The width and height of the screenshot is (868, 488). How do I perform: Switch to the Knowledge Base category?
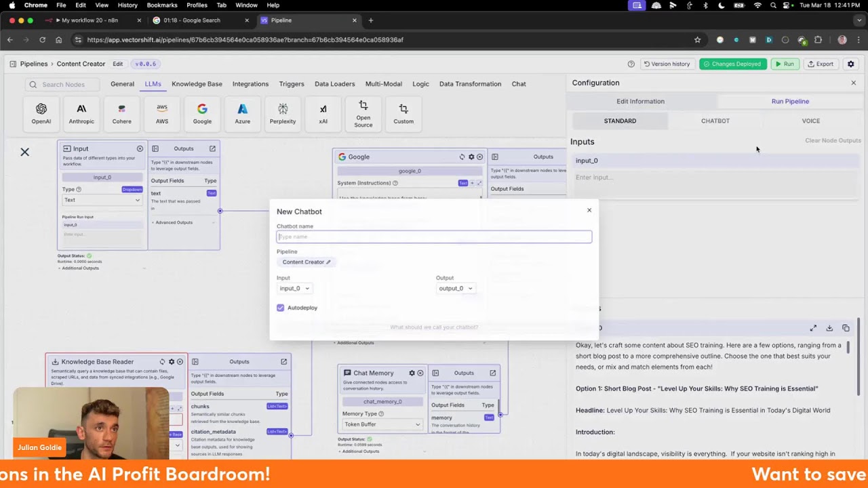[x=197, y=84]
